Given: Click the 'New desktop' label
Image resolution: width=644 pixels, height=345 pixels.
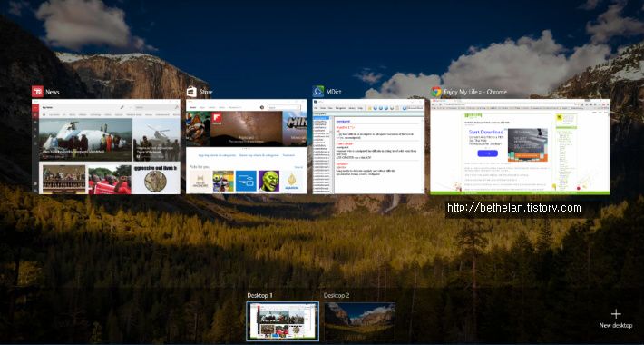Looking at the screenshot, I should [x=616, y=326].
